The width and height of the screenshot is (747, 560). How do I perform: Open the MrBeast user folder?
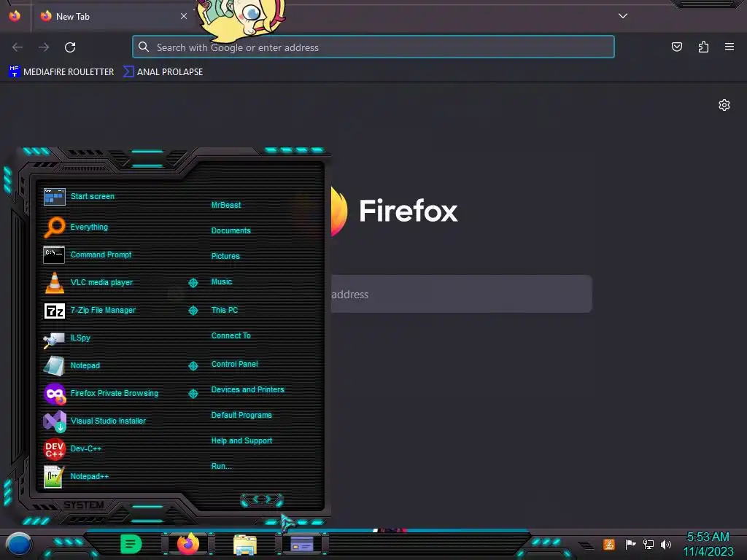(226, 205)
